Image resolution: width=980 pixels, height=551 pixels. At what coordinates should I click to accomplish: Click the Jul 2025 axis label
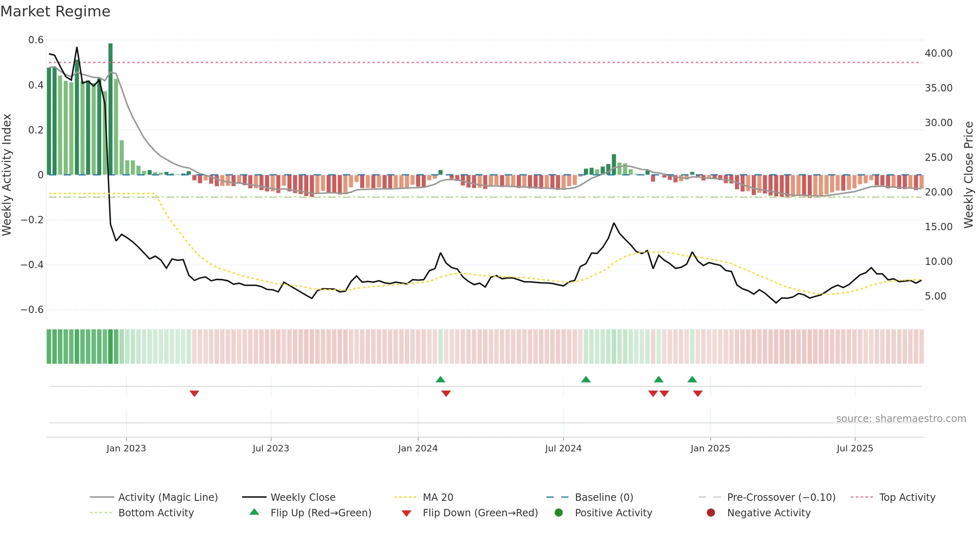pos(855,449)
